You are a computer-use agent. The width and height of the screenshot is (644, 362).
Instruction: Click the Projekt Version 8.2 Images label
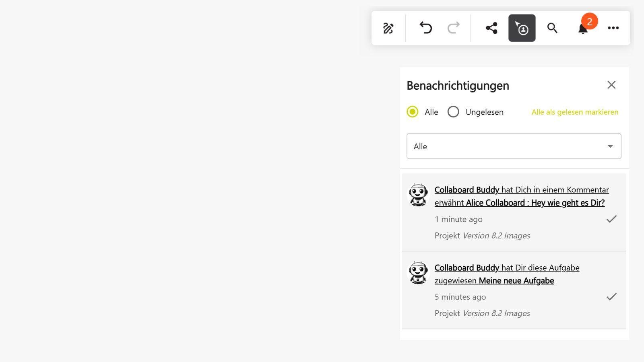tap(482, 235)
